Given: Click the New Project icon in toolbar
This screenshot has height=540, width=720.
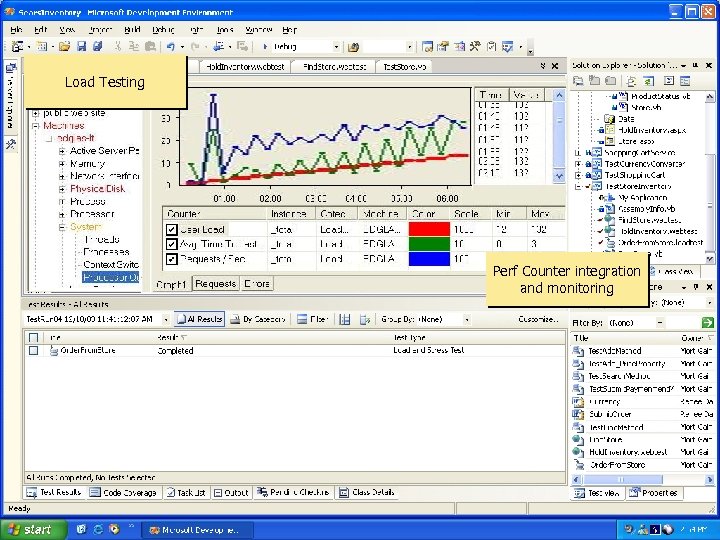Looking at the screenshot, I should [x=17, y=46].
